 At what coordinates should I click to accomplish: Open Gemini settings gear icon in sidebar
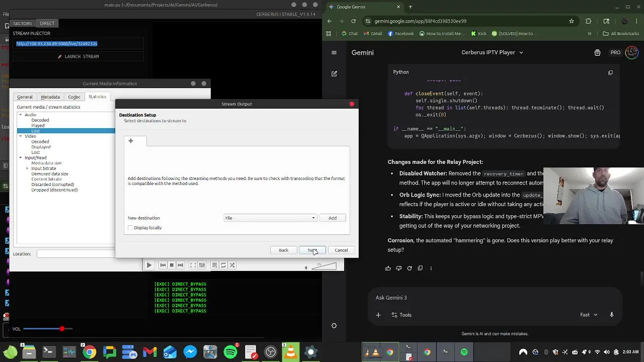pos(334,326)
